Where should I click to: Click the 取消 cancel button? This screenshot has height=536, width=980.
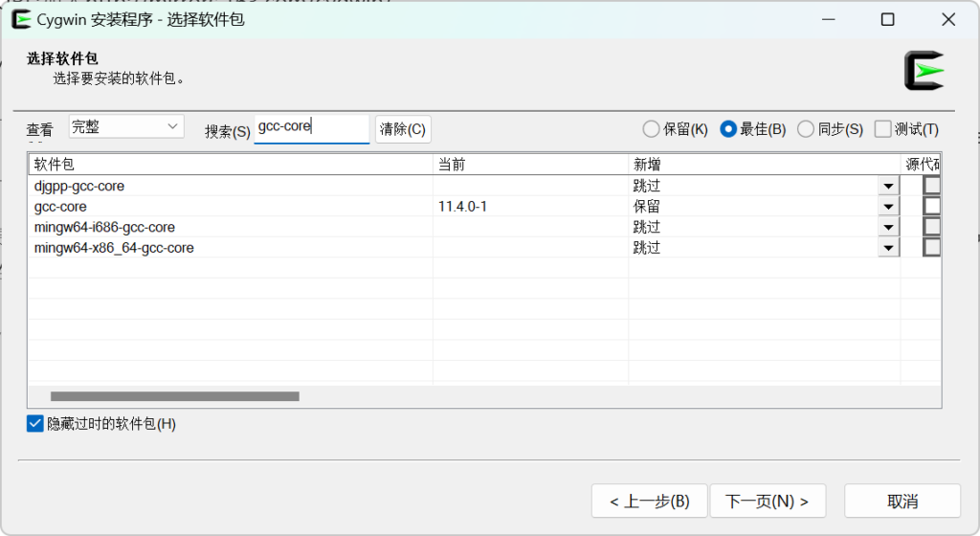(x=902, y=501)
